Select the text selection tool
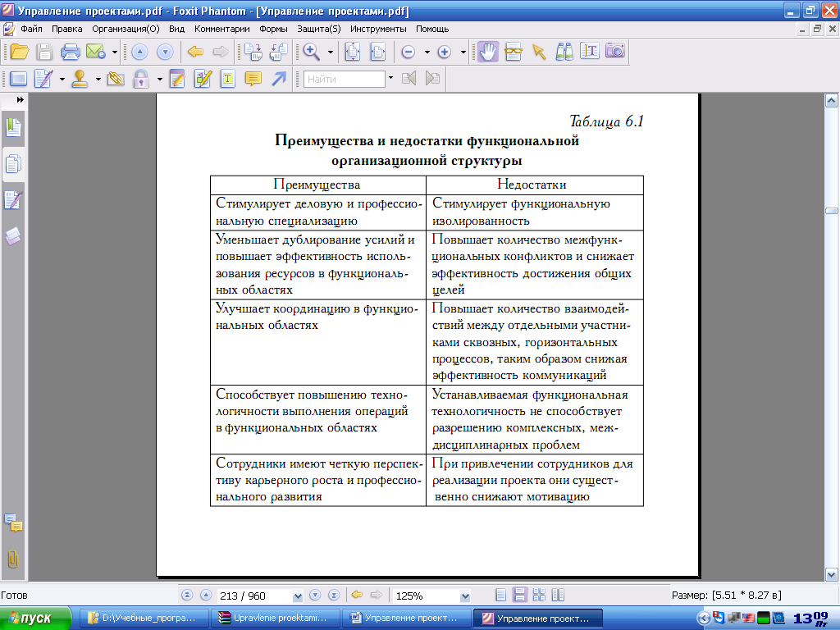The height and width of the screenshot is (630, 840). [x=589, y=52]
